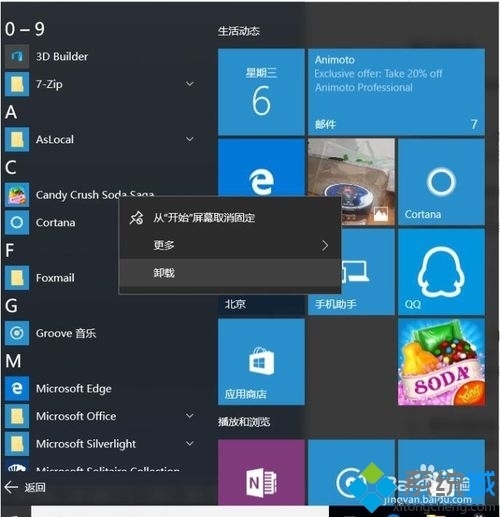The width and height of the screenshot is (500, 517).
Task: Click the 7-Zip folder icon
Action: coord(17,84)
